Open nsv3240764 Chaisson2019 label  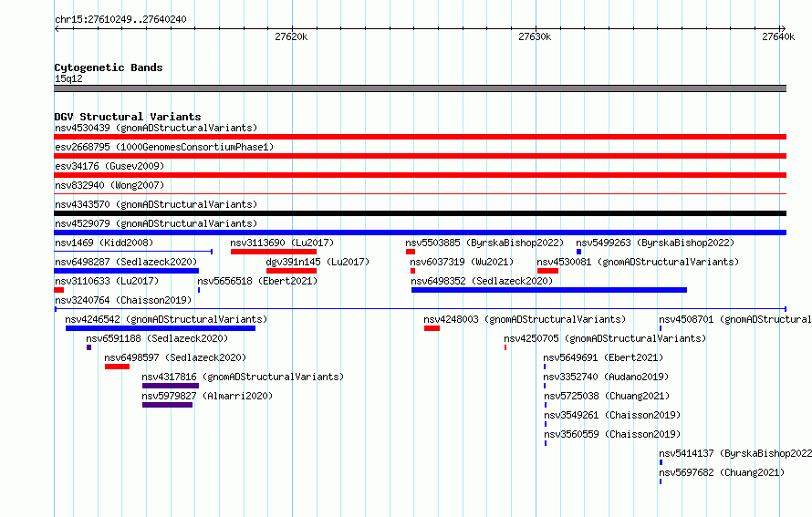pyautogui.click(x=123, y=300)
